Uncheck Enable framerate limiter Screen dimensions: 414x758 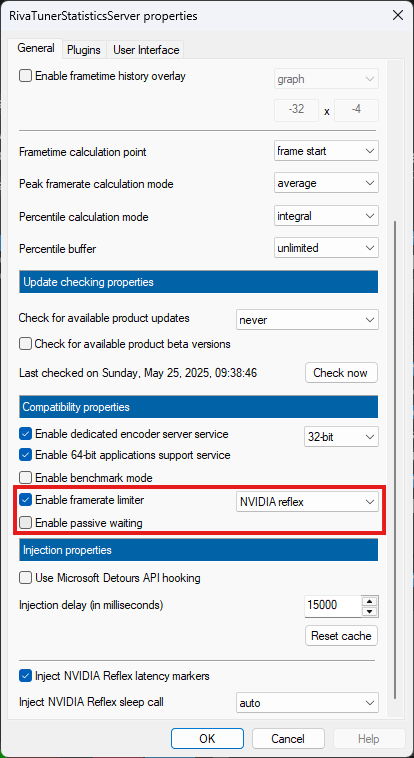pyautogui.click(x=25, y=500)
